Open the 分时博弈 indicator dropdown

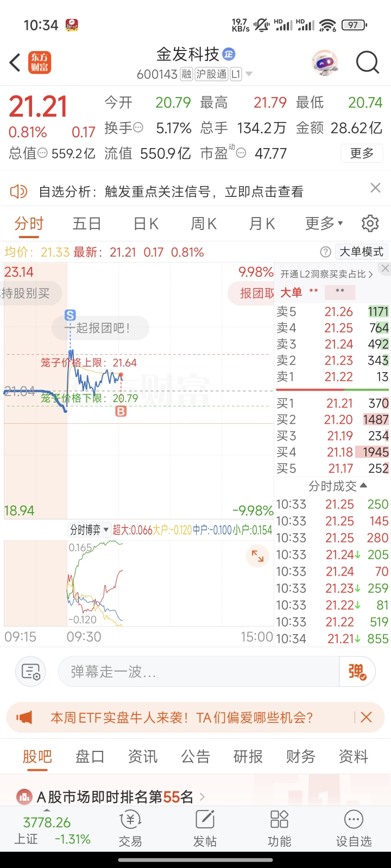click(89, 530)
